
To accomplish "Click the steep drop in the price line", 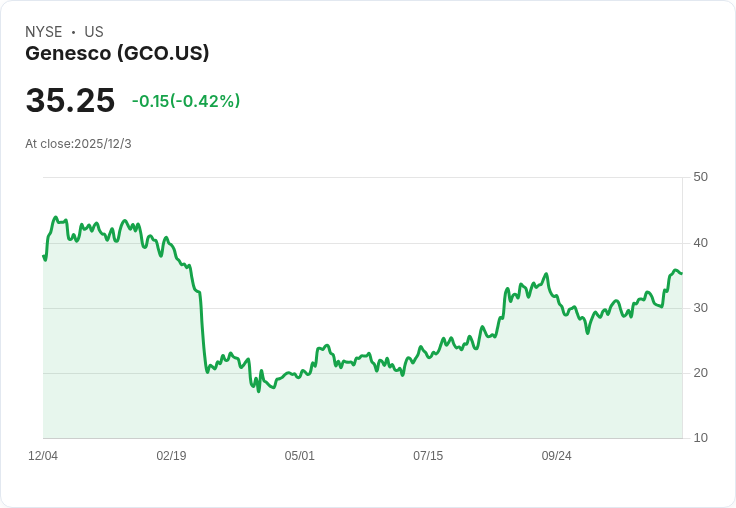I will pyautogui.click(x=203, y=330).
